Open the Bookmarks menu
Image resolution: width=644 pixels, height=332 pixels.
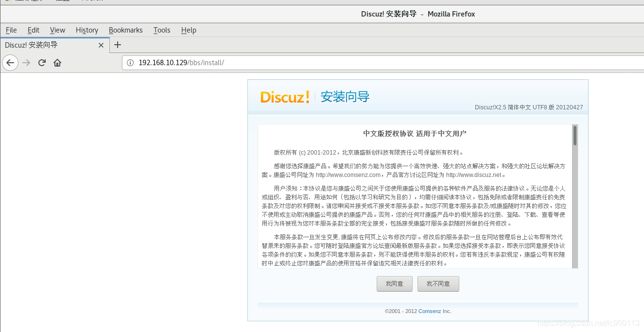126,30
